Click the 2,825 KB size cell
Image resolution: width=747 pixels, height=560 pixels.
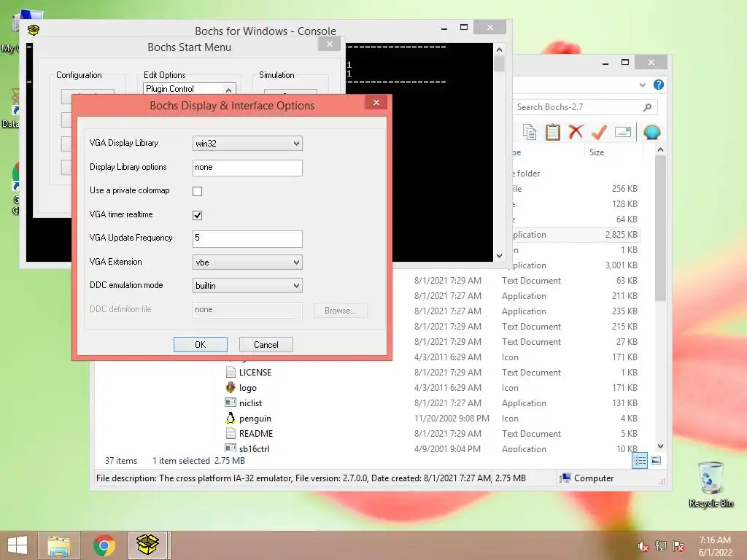(622, 235)
